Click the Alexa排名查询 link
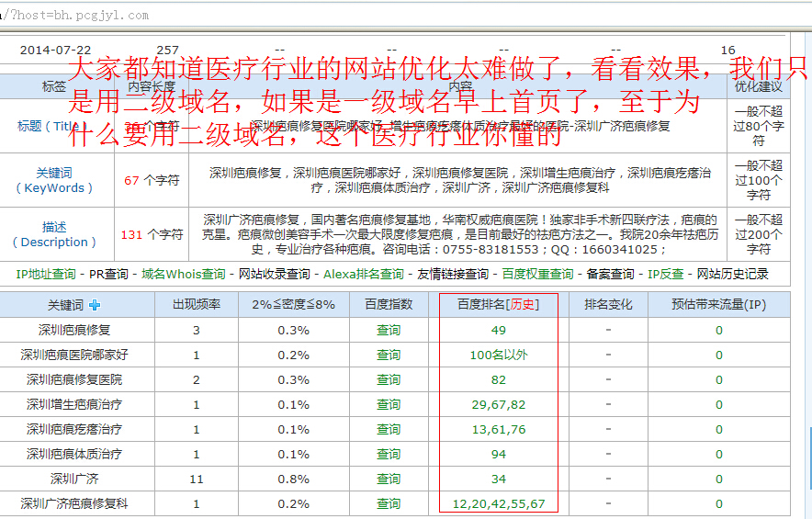This screenshot has height=519, width=812. pos(363,274)
